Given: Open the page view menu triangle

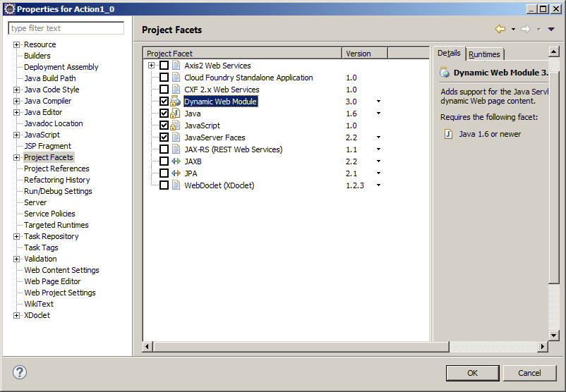Looking at the screenshot, I should (551, 29).
